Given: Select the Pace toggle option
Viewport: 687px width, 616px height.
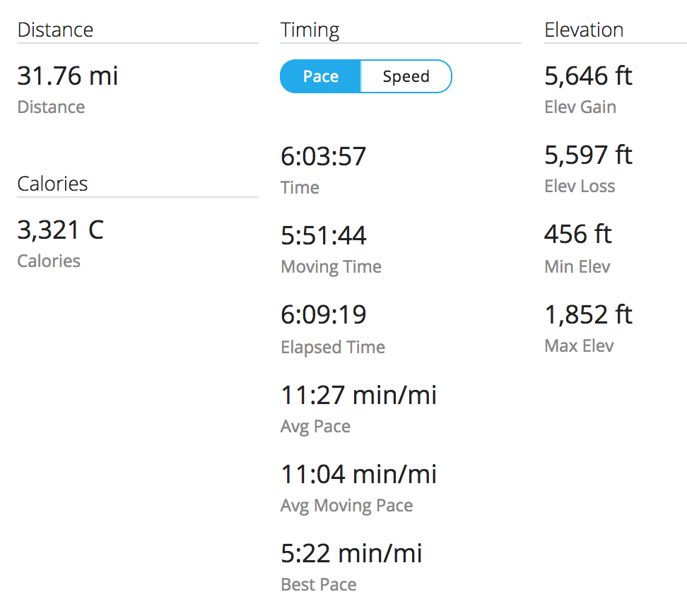Looking at the screenshot, I should (320, 76).
